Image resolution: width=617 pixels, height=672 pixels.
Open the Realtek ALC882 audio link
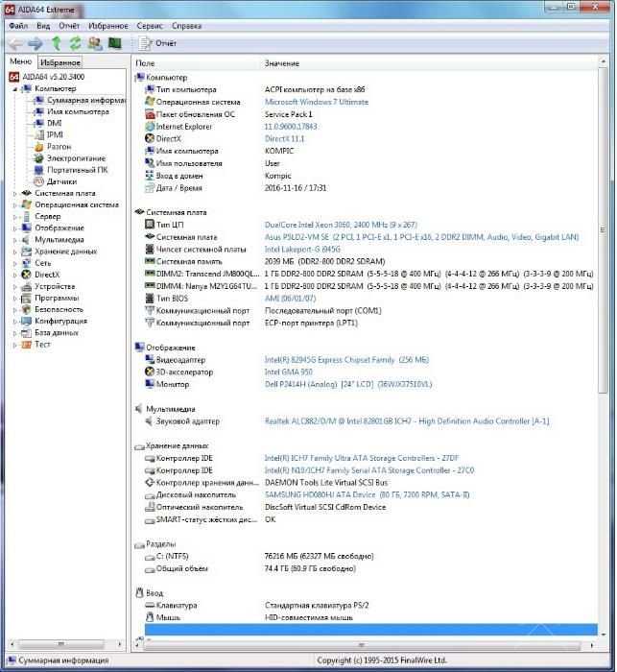click(x=407, y=421)
